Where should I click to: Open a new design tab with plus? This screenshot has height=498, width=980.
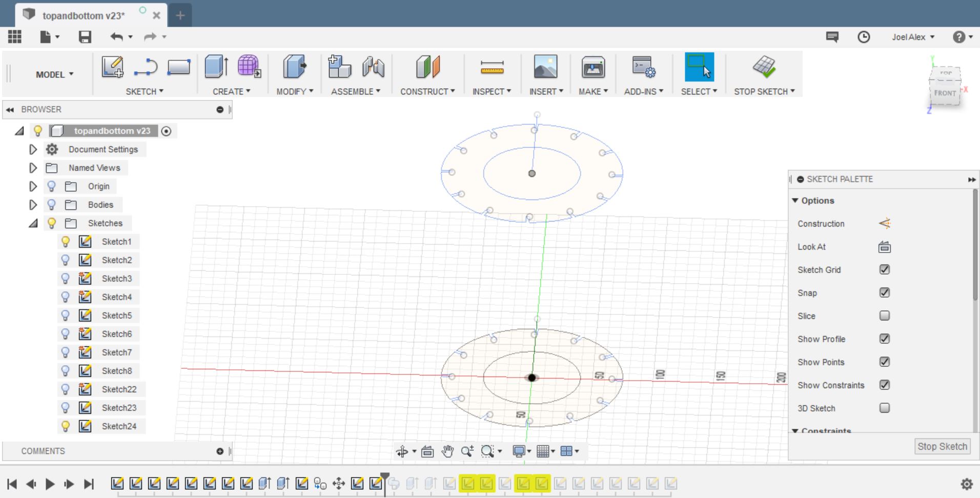click(180, 15)
